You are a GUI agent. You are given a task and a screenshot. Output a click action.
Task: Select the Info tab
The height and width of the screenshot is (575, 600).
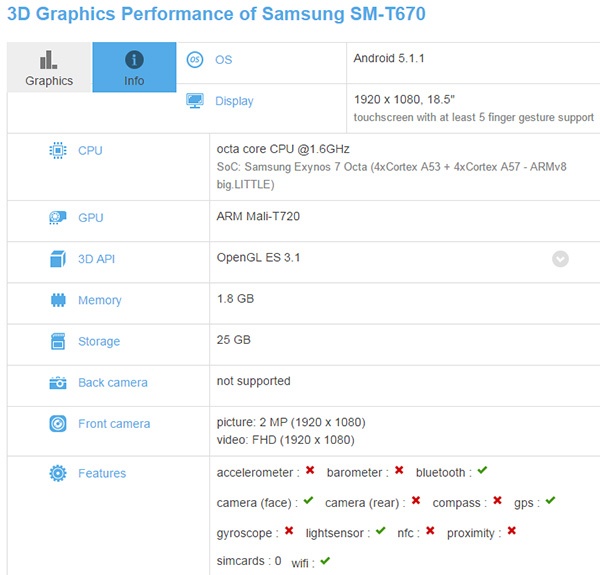pos(134,68)
